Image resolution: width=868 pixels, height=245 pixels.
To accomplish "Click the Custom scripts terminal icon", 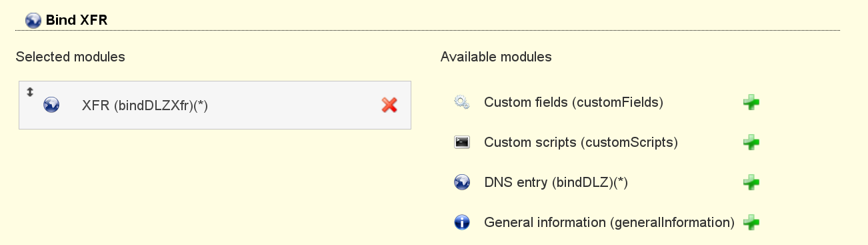I will pos(462,142).
